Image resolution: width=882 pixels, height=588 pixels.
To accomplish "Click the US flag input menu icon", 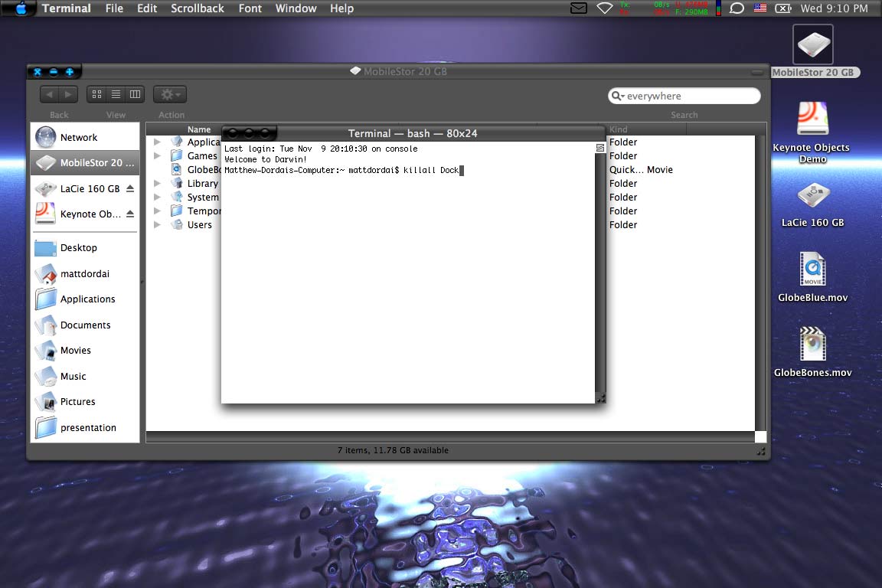I will (x=760, y=8).
